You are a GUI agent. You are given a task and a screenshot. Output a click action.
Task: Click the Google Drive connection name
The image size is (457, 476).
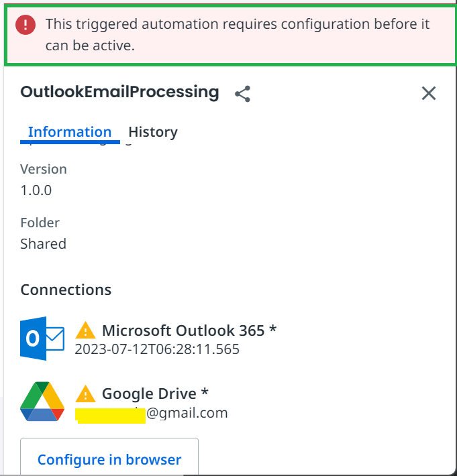(x=155, y=394)
